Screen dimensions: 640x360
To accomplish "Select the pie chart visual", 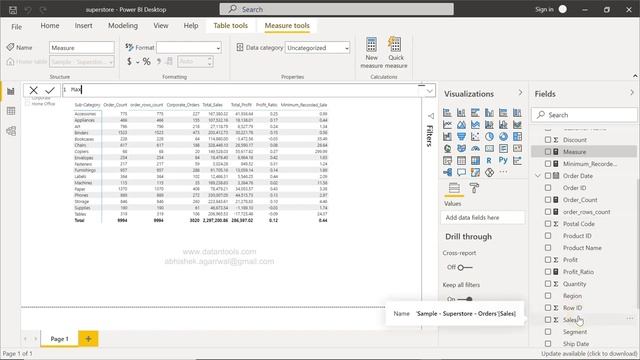I will click(x=489, y=136).
